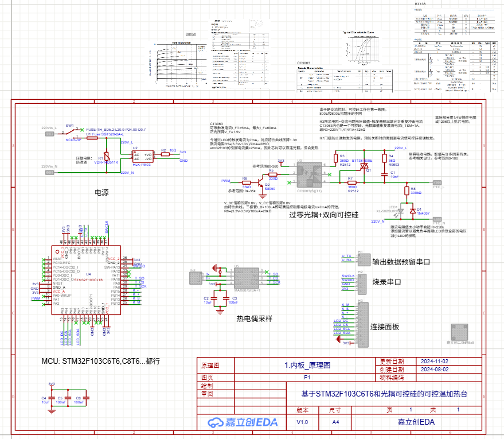The width and height of the screenshot is (504, 439).
Task: Select the LED1 indicator symbol
Action: 396,211
